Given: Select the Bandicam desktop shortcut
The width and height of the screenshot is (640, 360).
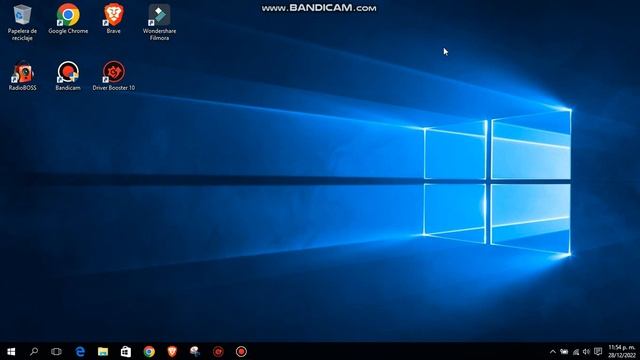Looking at the screenshot, I should 68,76.
